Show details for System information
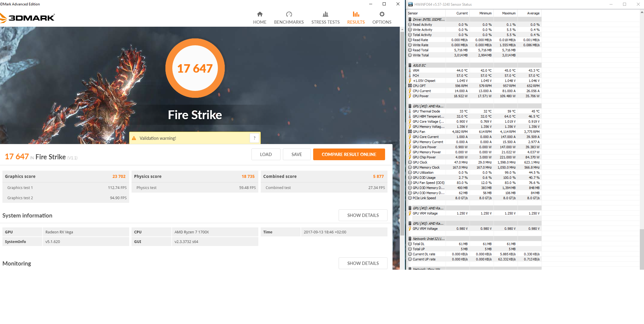 click(363, 215)
